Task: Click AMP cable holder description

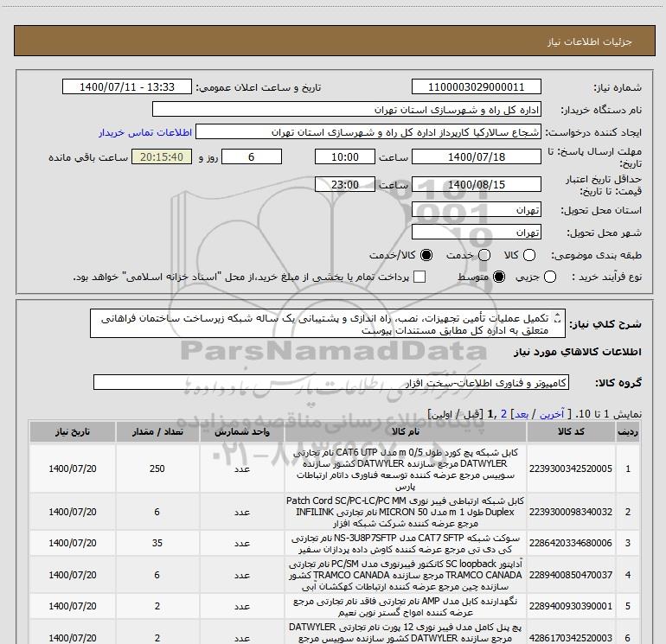Action: 406,607
